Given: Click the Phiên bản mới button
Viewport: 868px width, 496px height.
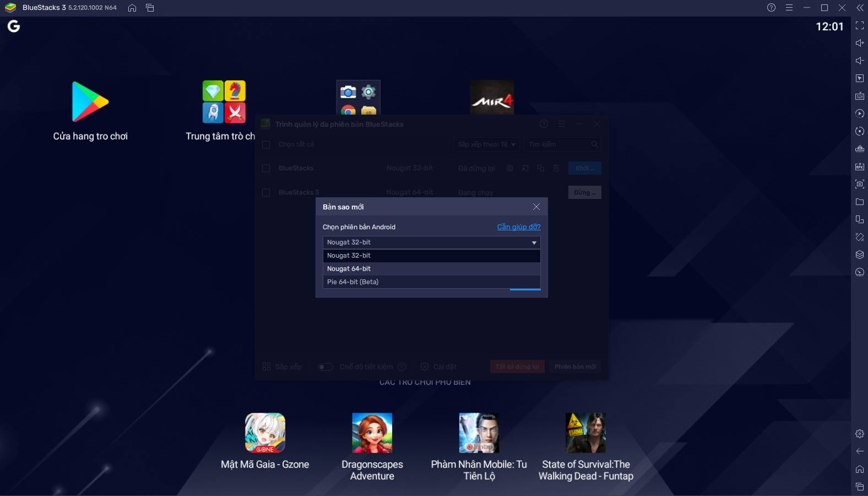Looking at the screenshot, I should click(x=575, y=367).
